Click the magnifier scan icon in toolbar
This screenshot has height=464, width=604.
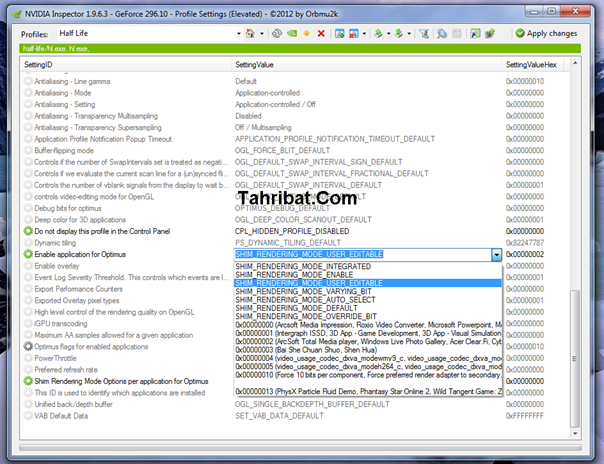(x=442, y=33)
